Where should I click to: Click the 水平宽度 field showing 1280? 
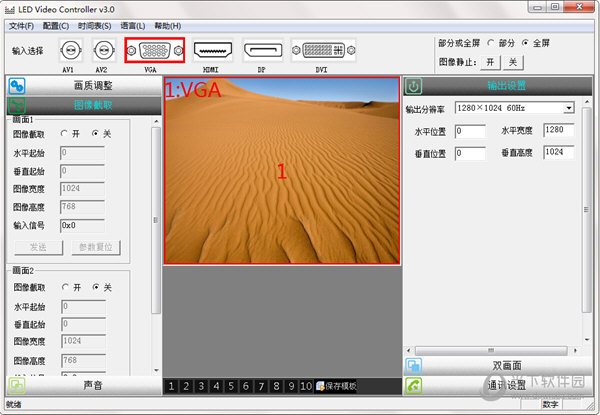[559, 130]
